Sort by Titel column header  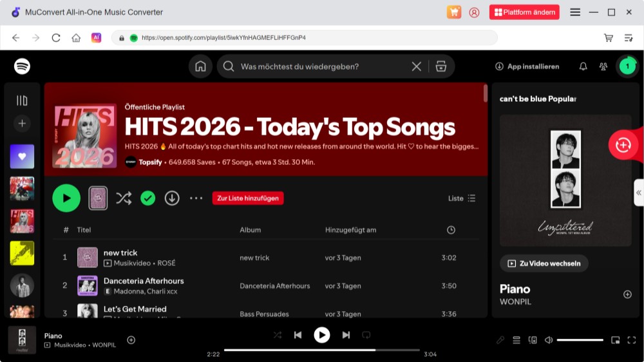[84, 230]
